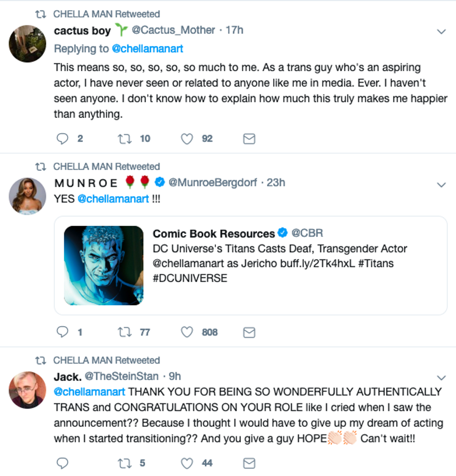The height and width of the screenshot is (476, 456).
Task: Reply to cactus boy's tweet
Action: 62,139
